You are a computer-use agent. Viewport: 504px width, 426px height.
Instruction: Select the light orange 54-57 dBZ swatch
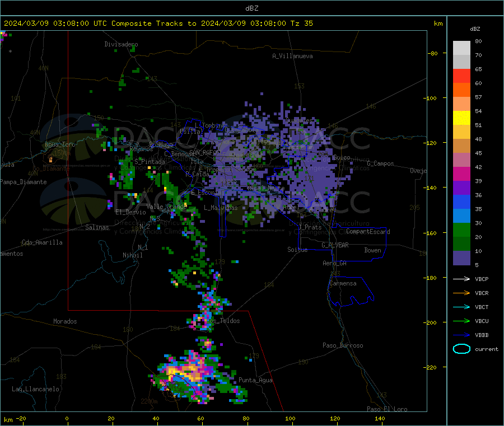(x=461, y=104)
